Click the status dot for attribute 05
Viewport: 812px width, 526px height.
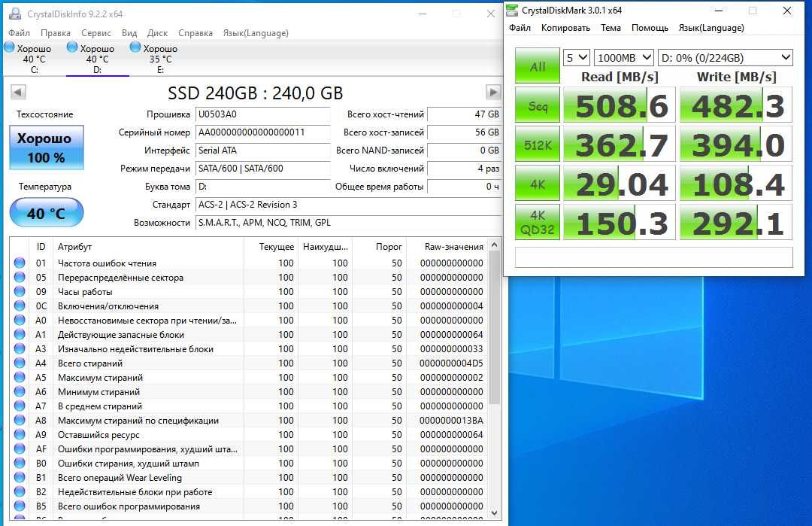20,277
